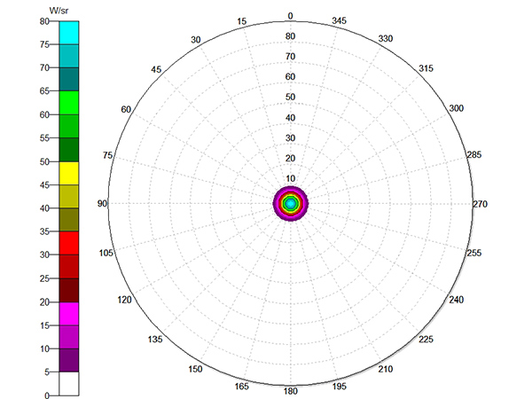
Task: Click the 15 degree azimuth label
Action: point(241,21)
